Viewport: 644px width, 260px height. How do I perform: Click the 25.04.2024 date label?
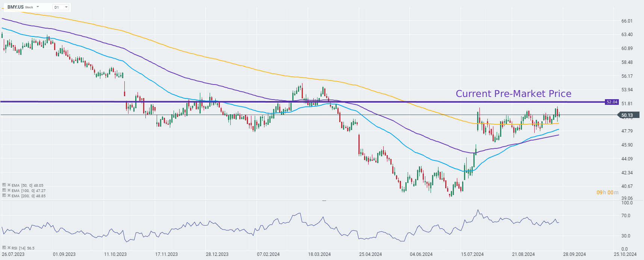tap(370, 254)
